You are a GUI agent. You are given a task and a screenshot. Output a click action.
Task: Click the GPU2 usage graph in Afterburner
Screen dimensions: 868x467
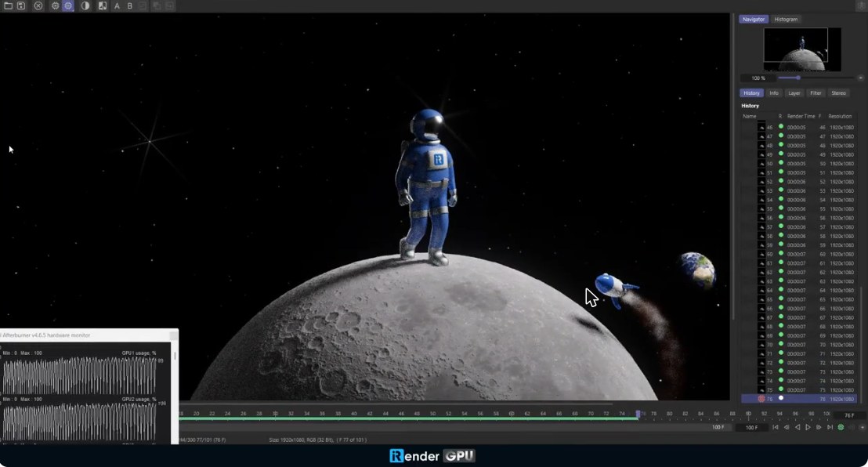click(x=79, y=420)
